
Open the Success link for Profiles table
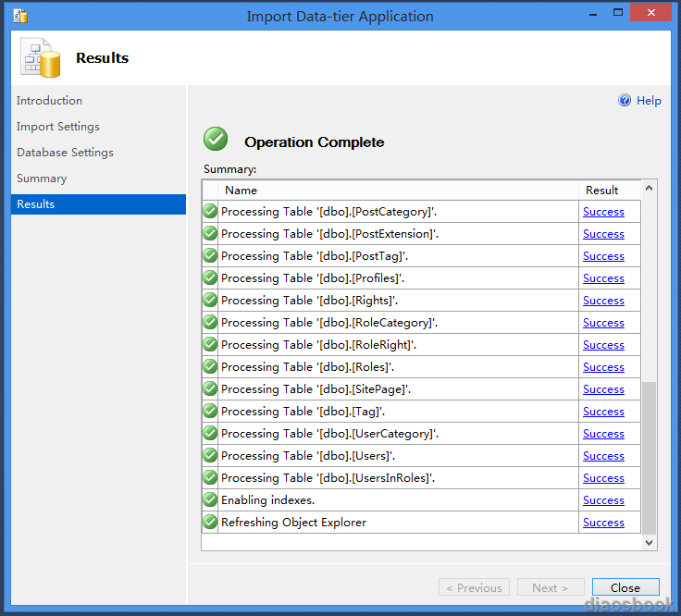(x=603, y=278)
